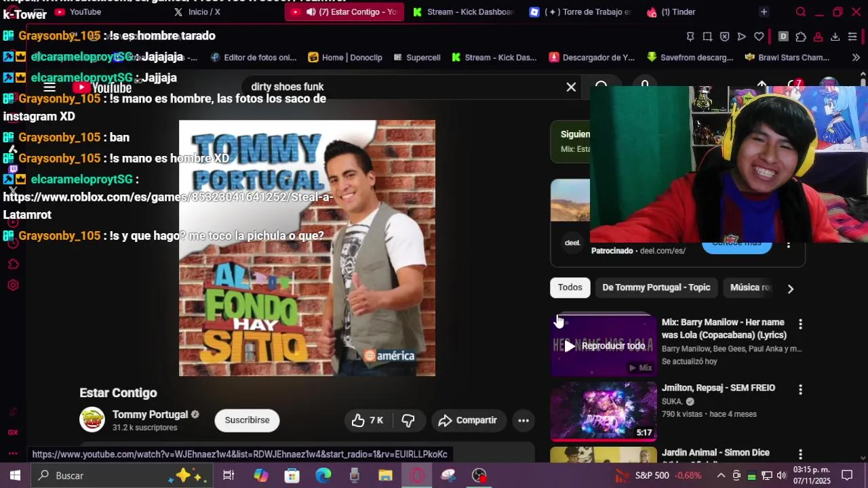Click the heart bookmark icon in toolbar
Viewport: 868px width, 488px height.
(759, 37)
